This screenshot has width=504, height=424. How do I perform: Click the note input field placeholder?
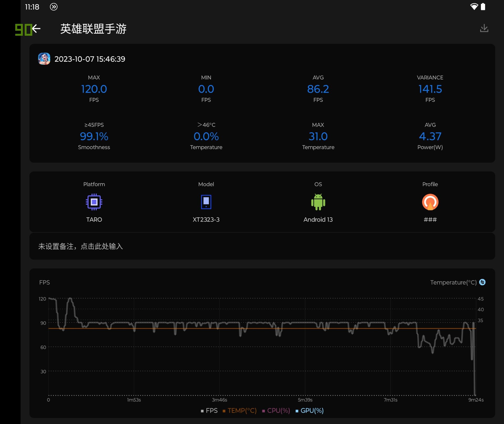click(x=81, y=246)
